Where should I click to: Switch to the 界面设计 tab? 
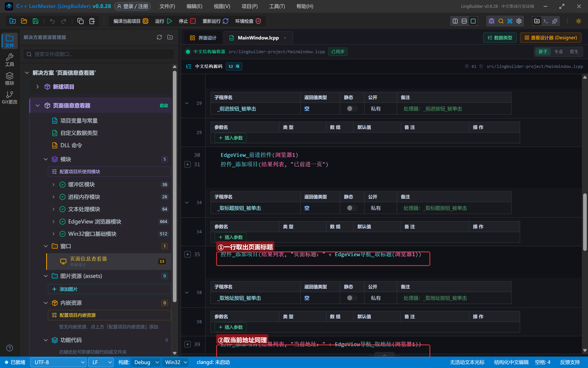pyautogui.click(x=203, y=38)
